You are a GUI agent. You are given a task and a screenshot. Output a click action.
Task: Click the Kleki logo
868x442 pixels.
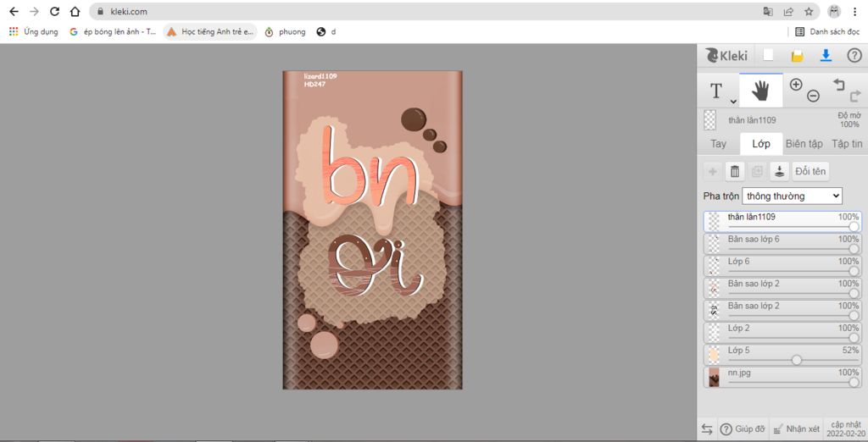(x=726, y=55)
